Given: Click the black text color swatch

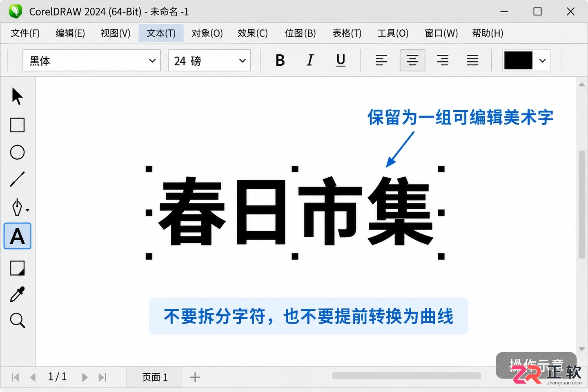Looking at the screenshot, I should pyautogui.click(x=518, y=60).
